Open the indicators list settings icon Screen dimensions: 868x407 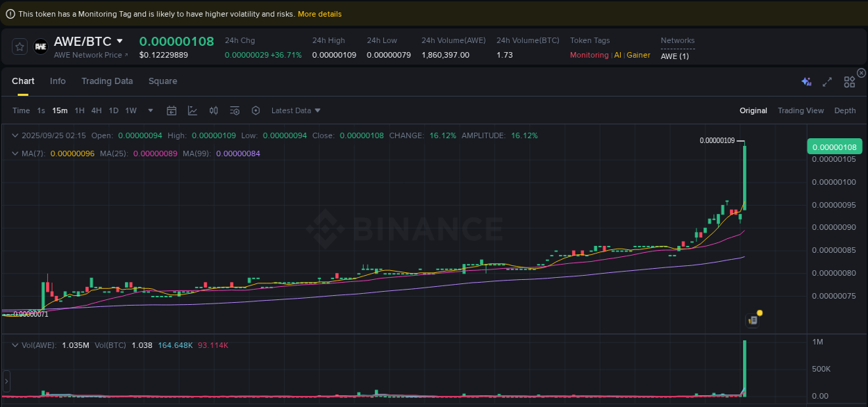click(x=235, y=110)
